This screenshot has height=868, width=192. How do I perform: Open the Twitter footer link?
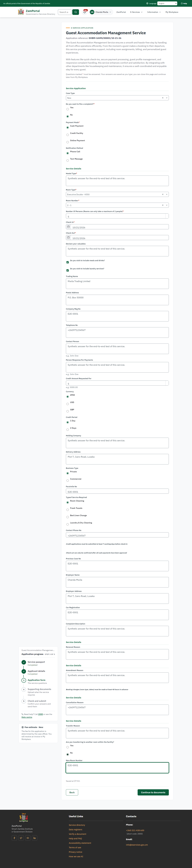21,838
